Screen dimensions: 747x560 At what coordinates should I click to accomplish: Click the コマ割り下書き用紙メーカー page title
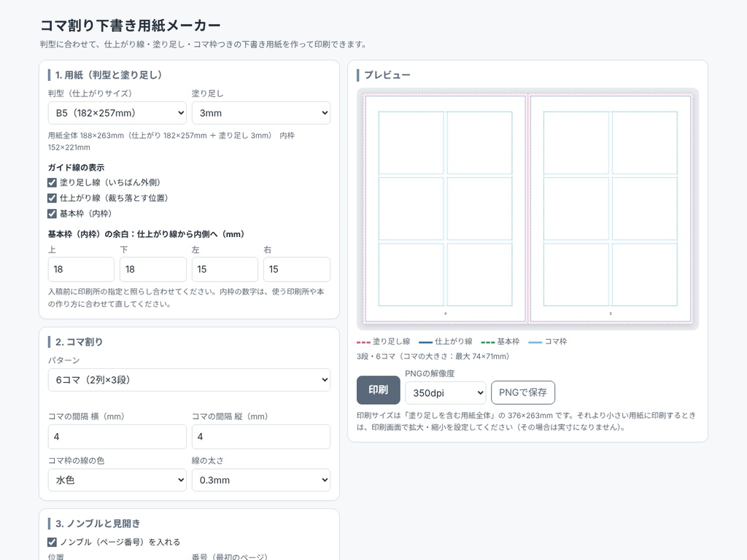(x=130, y=26)
